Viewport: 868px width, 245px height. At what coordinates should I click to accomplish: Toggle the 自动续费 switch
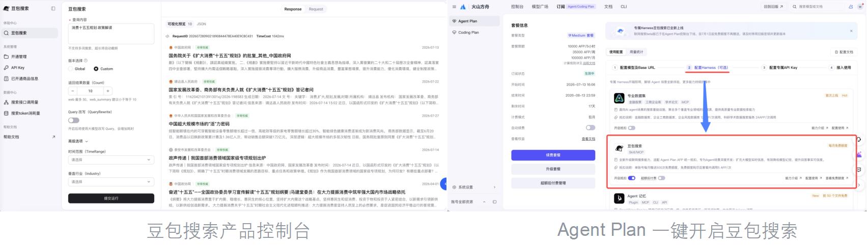click(590, 127)
